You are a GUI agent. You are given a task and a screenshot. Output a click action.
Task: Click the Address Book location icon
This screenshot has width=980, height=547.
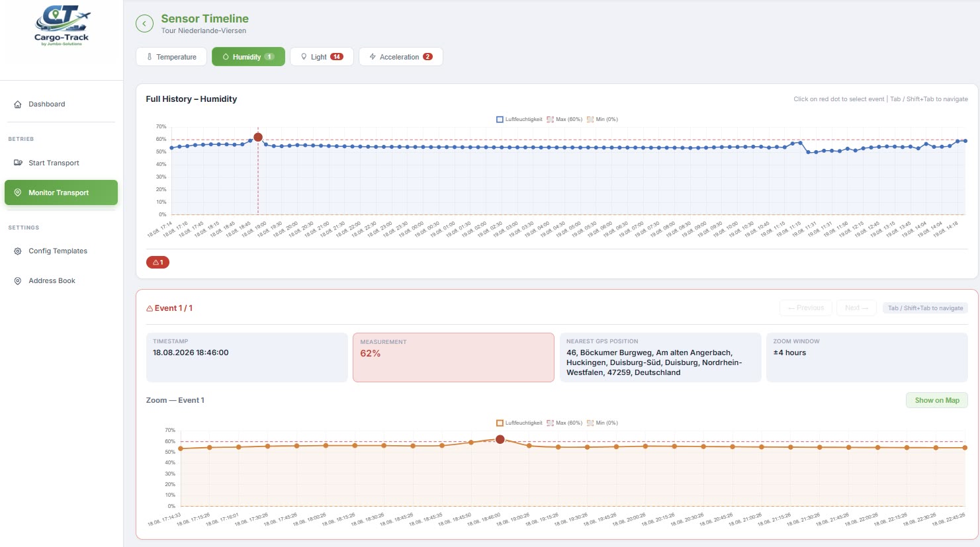point(18,281)
